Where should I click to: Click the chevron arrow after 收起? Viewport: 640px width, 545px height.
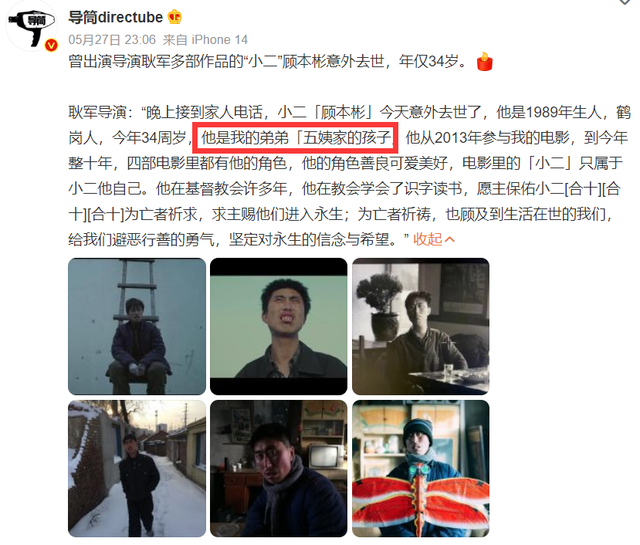pos(449,239)
